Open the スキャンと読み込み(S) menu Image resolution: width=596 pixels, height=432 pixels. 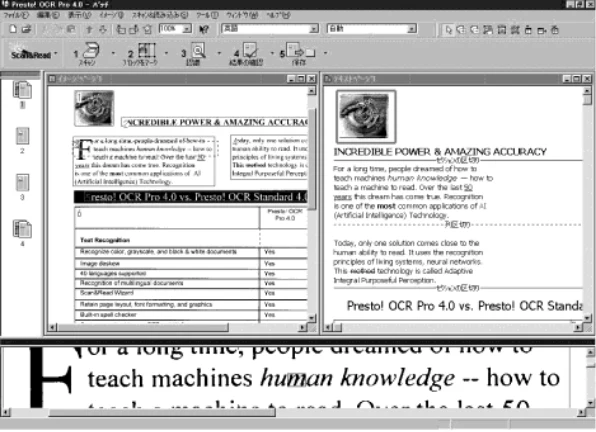(x=160, y=15)
